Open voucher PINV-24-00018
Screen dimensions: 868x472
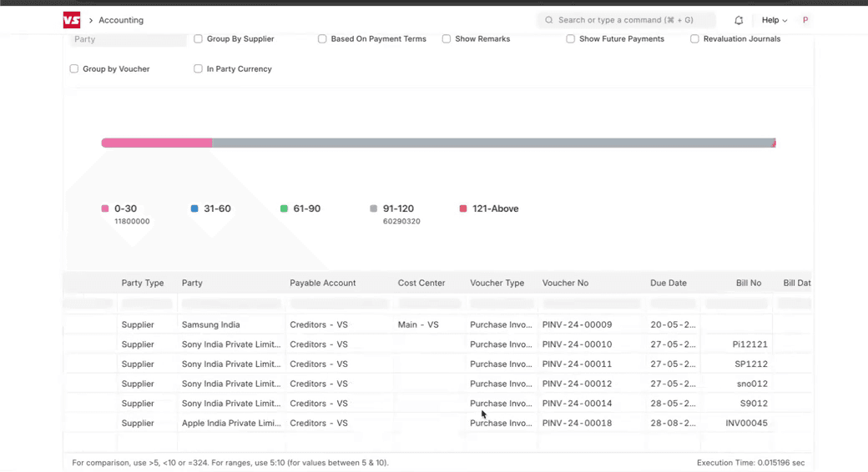[577, 423]
